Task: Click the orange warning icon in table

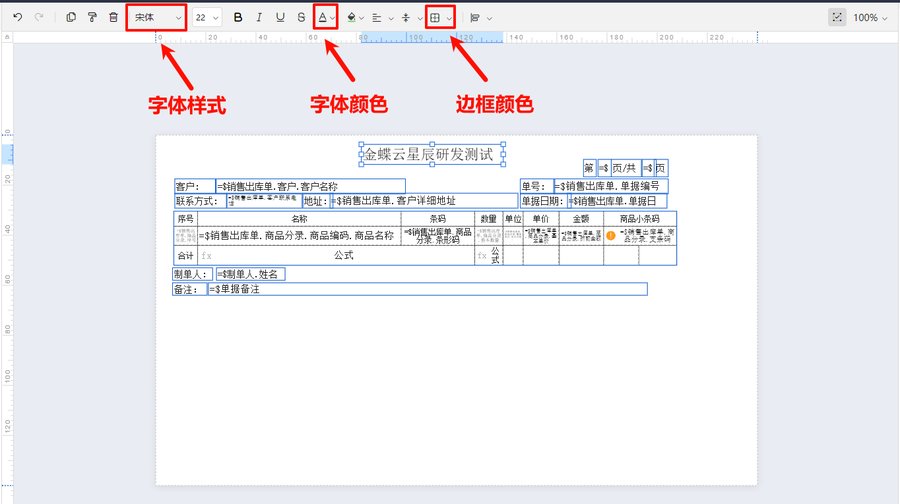Action: point(611,235)
